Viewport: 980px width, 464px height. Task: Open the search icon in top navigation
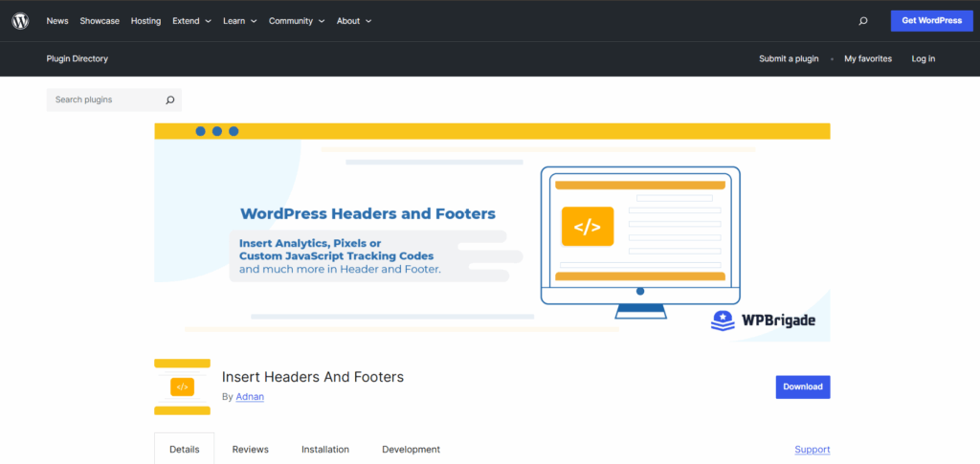coord(863,21)
